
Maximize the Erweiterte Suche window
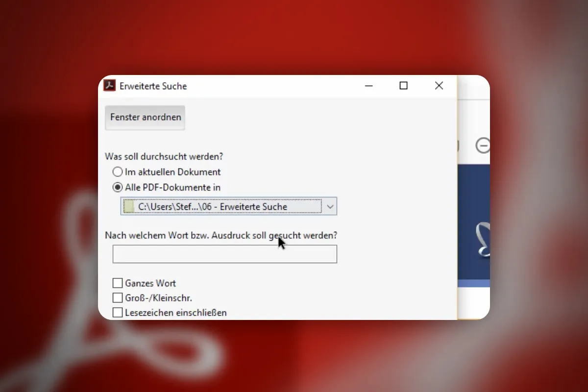pyautogui.click(x=403, y=86)
